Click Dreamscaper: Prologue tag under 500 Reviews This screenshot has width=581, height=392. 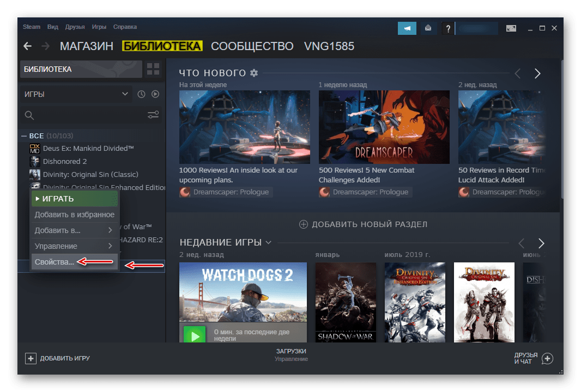(x=366, y=192)
